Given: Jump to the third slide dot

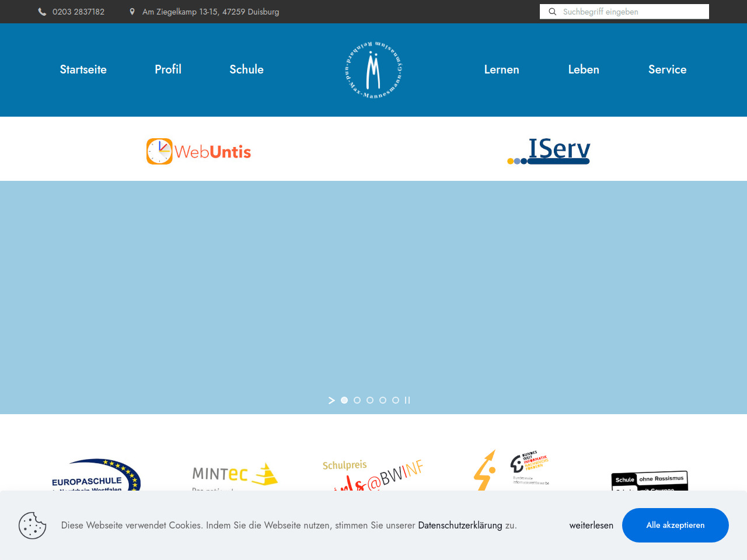Looking at the screenshot, I should click(370, 400).
